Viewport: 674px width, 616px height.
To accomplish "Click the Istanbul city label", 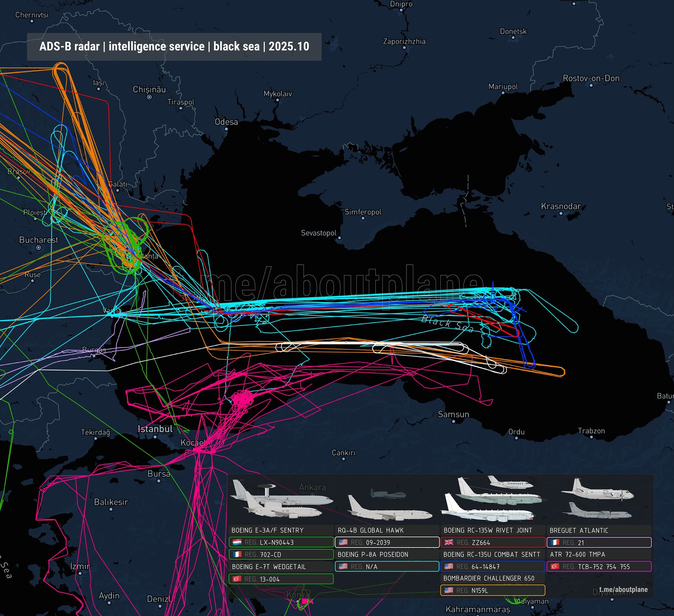I will [155, 429].
